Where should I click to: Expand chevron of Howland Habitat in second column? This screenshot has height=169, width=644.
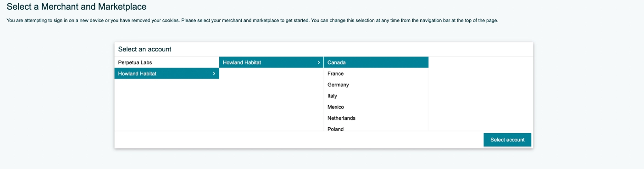coord(319,62)
